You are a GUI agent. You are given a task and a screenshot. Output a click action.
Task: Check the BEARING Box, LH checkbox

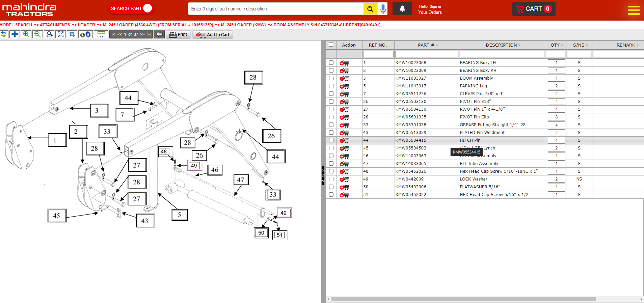point(331,63)
